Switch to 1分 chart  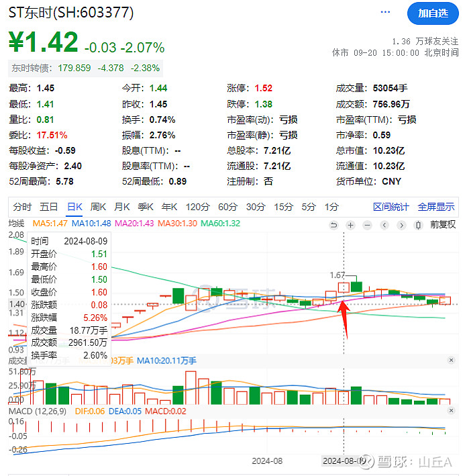(331, 207)
